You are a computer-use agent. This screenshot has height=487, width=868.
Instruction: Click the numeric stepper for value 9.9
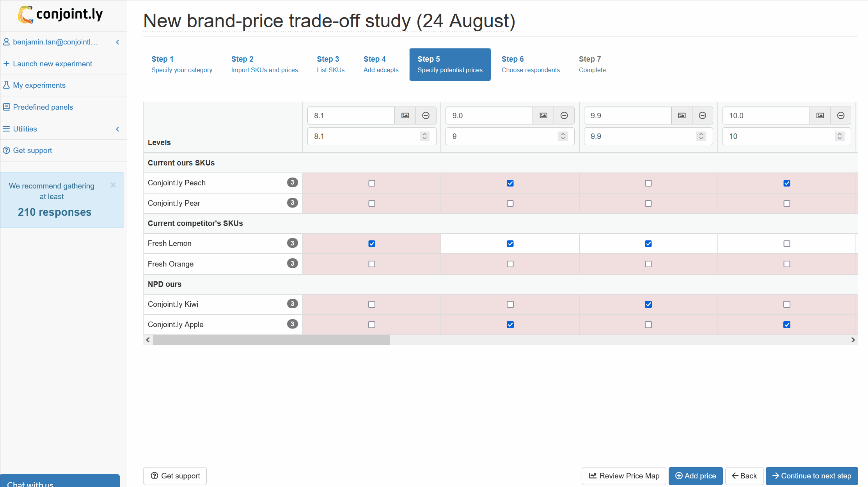point(701,136)
